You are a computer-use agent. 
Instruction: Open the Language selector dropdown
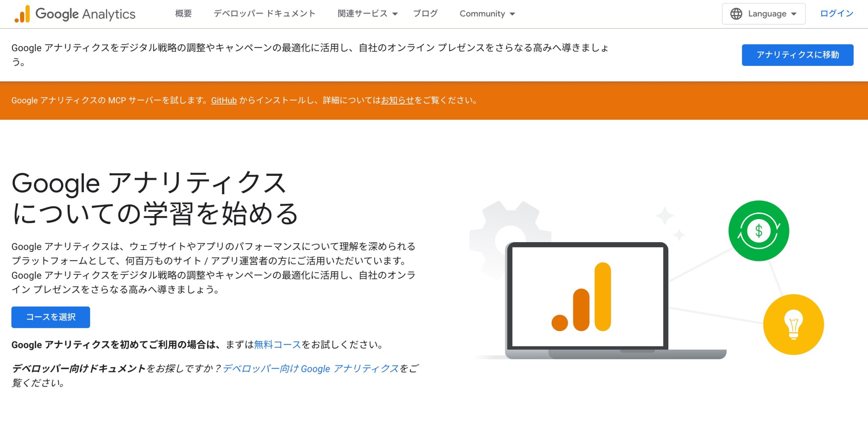coord(764,14)
